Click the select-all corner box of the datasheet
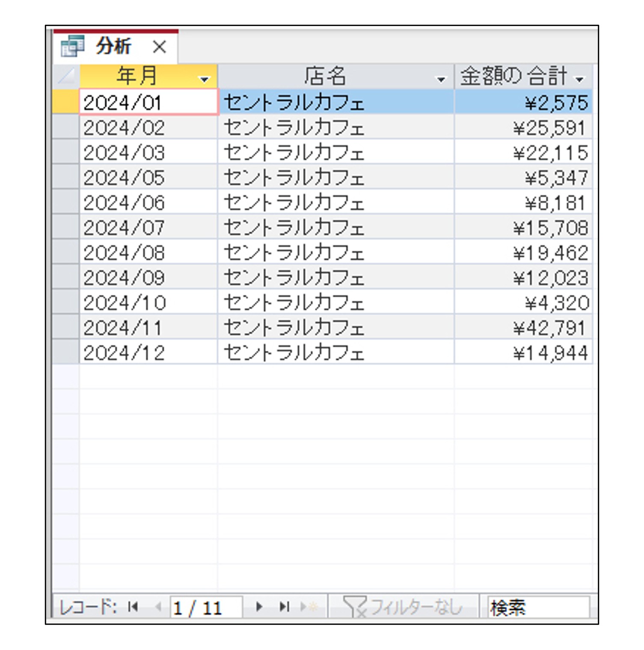Viewport: 644px width, 650px height. [66, 76]
